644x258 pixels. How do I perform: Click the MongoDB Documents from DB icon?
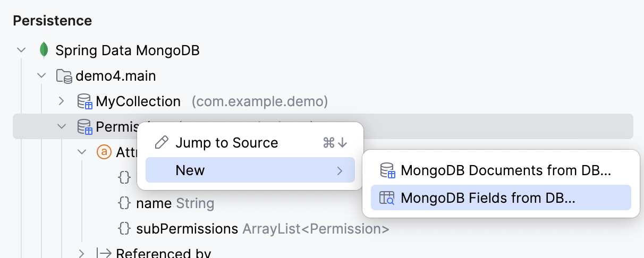387,171
